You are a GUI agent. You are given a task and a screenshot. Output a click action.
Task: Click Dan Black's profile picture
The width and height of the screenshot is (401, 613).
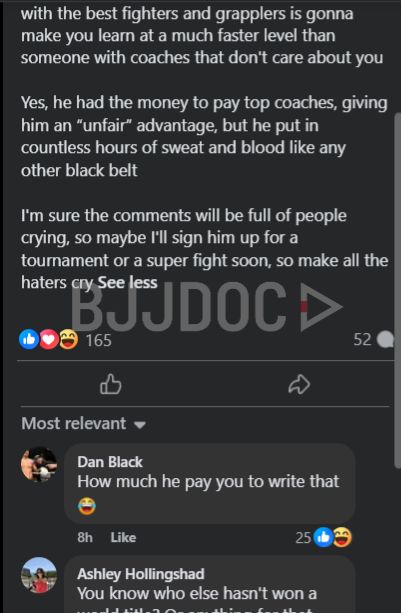(39, 464)
